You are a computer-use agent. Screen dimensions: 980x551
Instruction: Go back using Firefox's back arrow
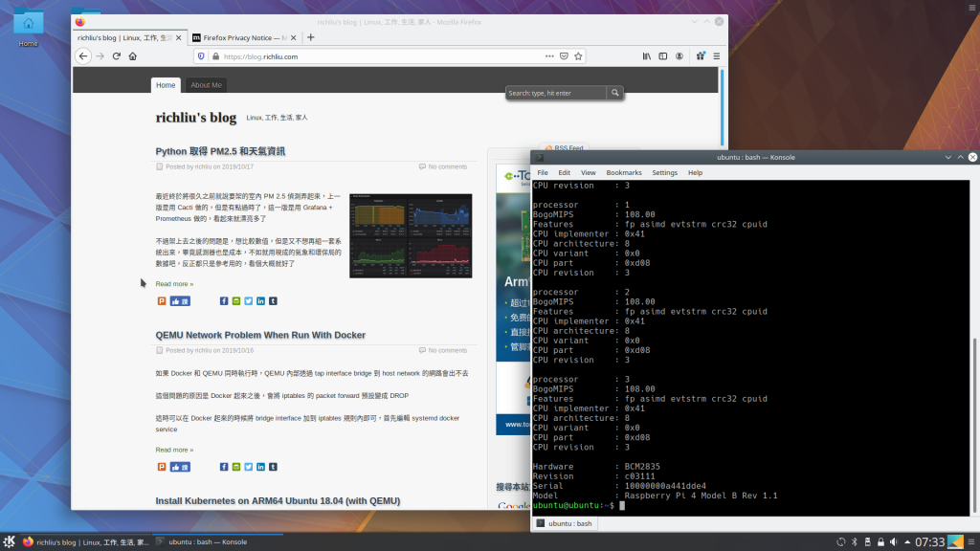[83, 56]
